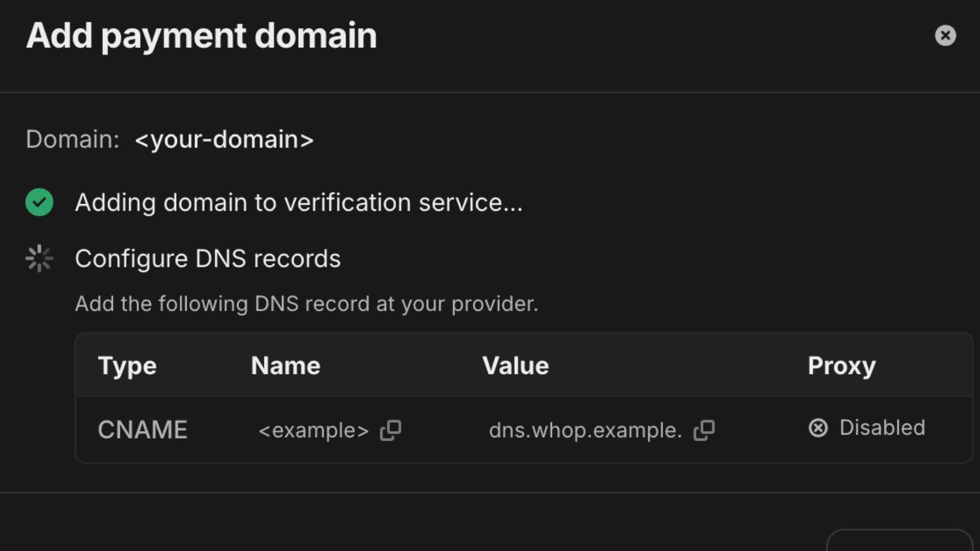Screen dimensions: 980x551
Task: Click the Add payment domain title
Action: 201,36
